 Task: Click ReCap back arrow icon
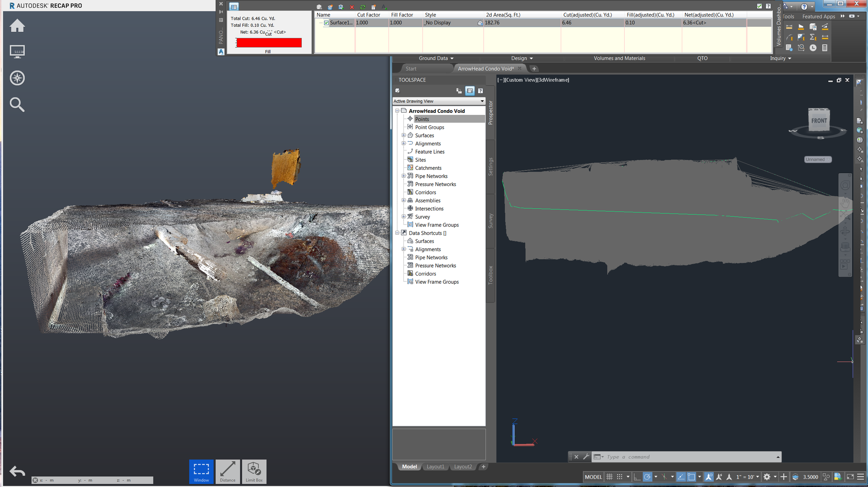(x=17, y=471)
